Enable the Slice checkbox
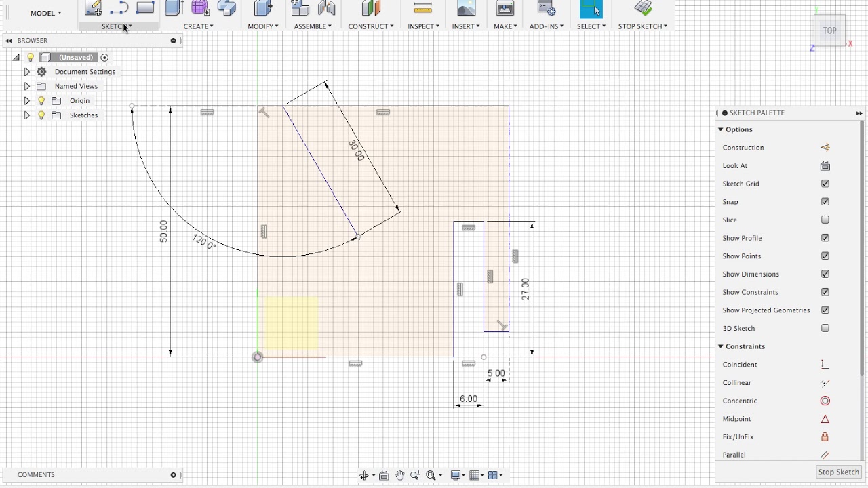 tap(825, 220)
